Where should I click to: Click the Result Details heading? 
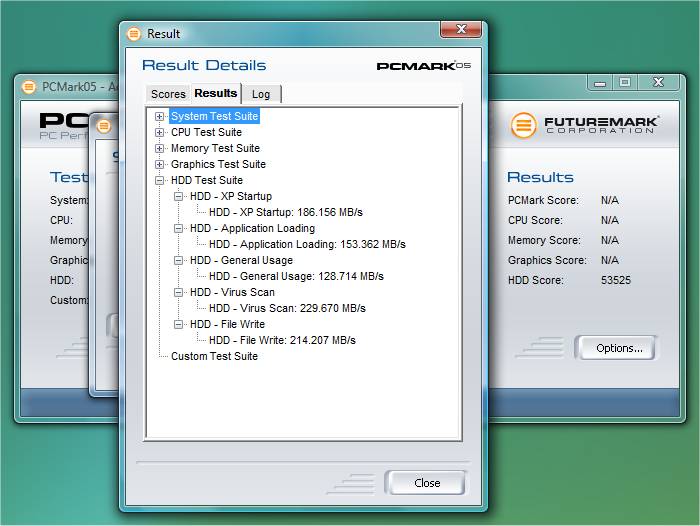[x=204, y=66]
